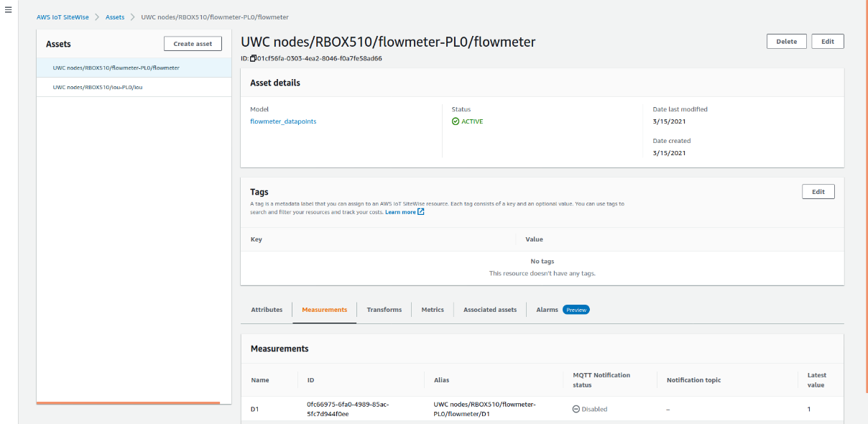The height and width of the screenshot is (424, 868).
Task: Edit the Tags section
Action: pyautogui.click(x=818, y=191)
